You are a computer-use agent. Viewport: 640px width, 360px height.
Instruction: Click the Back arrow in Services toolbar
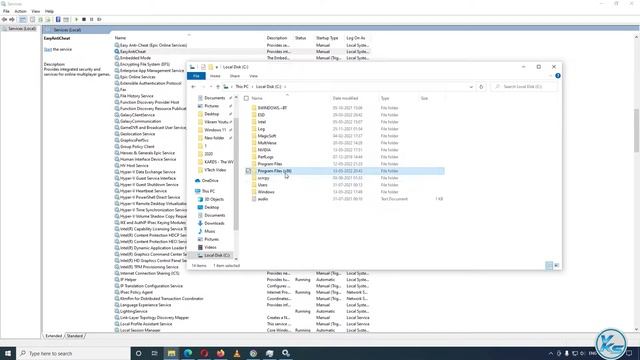4,19
